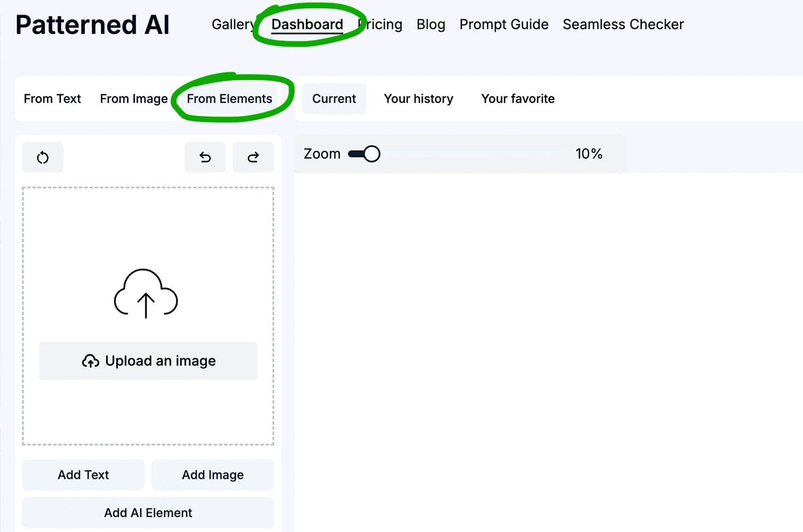This screenshot has width=803, height=532.
Task: Open the Pricing page
Action: (x=382, y=24)
